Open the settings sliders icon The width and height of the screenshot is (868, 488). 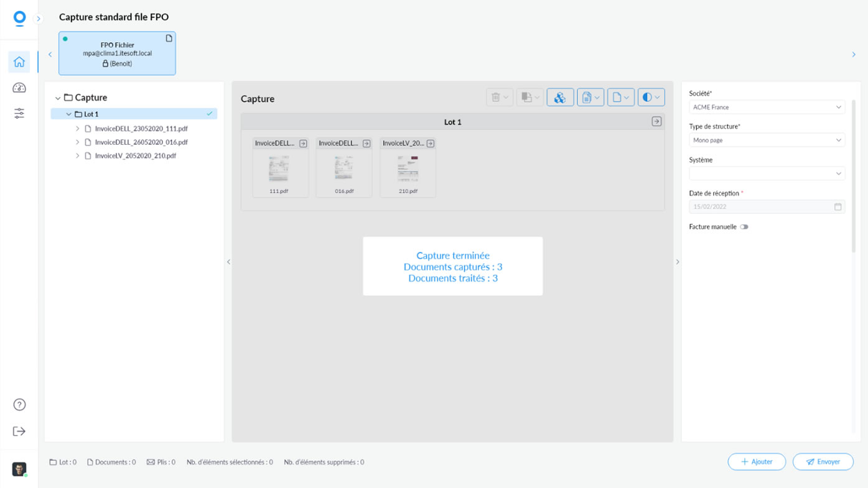click(19, 114)
